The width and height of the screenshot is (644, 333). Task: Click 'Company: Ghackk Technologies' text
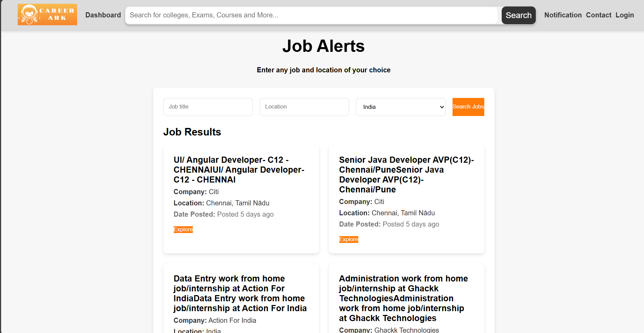tap(389, 330)
